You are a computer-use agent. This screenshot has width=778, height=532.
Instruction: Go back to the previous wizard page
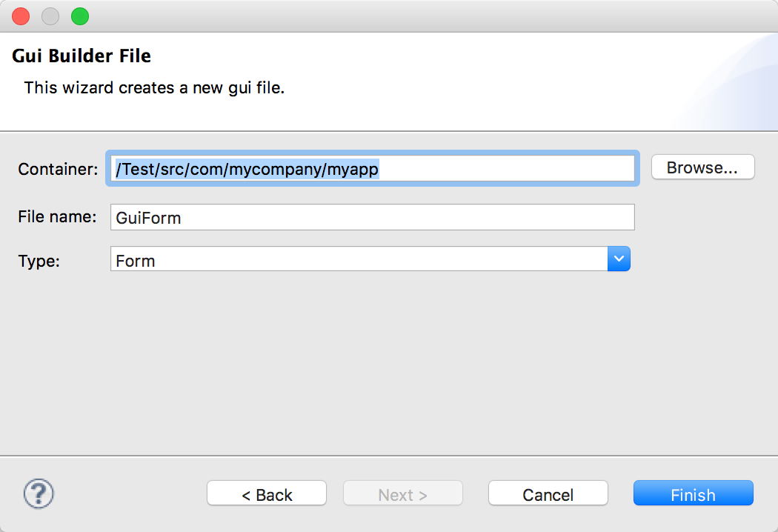click(x=266, y=493)
